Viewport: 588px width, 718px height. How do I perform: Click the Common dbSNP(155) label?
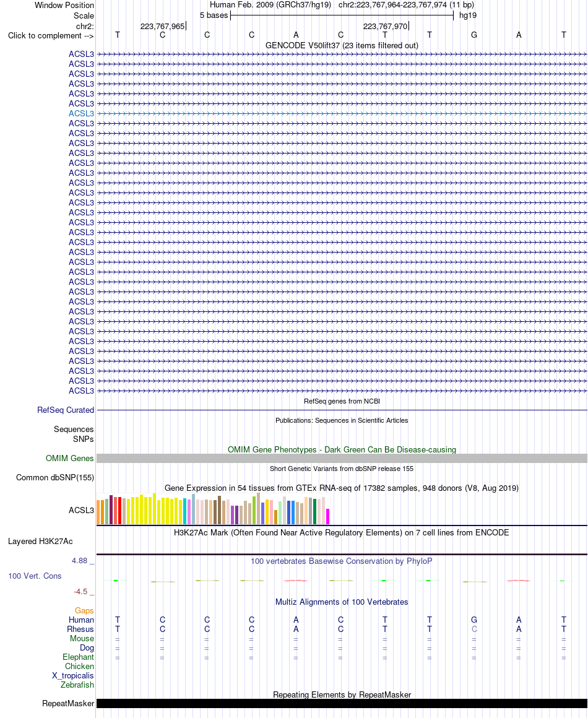(x=55, y=478)
